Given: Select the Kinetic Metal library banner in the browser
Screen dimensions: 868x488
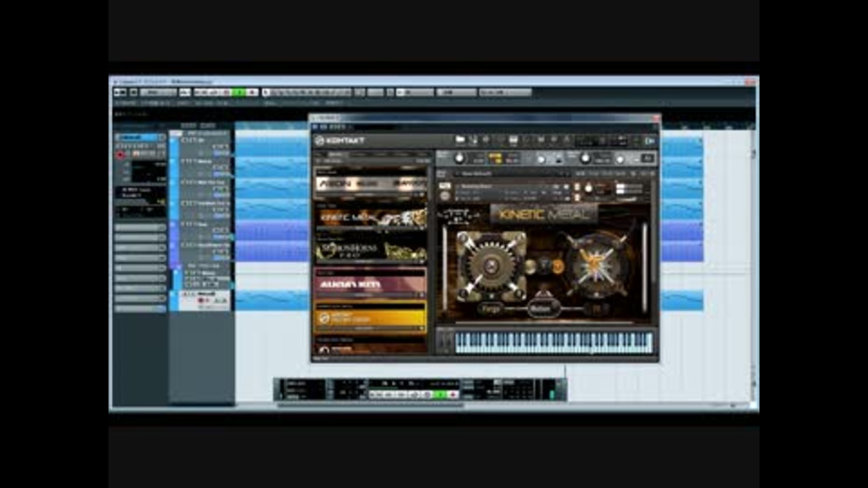Looking at the screenshot, I should click(371, 217).
